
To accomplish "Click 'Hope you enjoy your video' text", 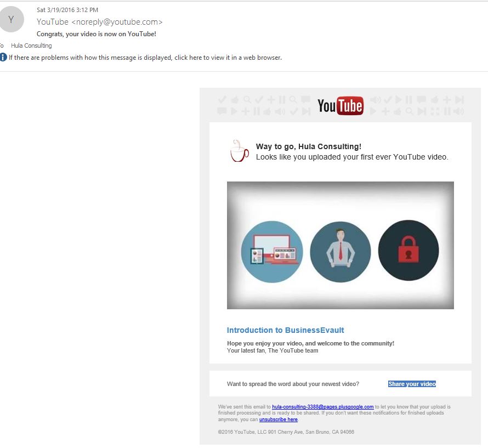I will point(310,343).
